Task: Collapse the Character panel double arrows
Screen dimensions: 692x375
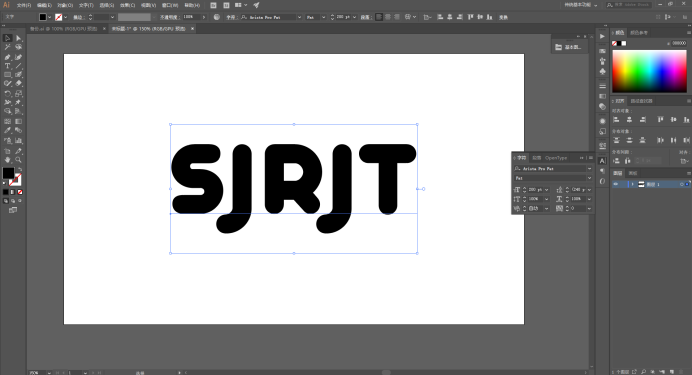Action: click(582, 158)
